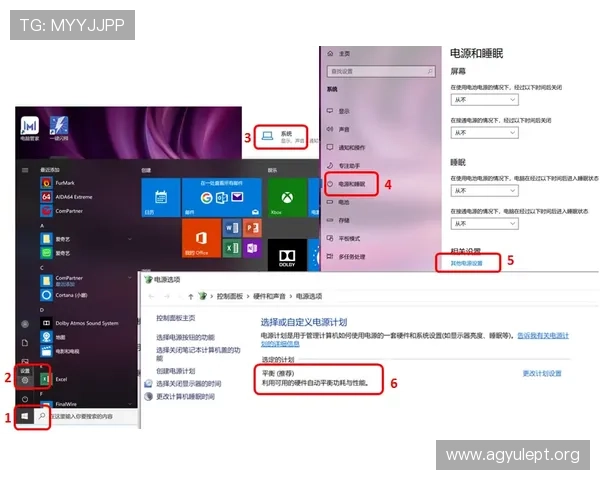Image resolution: width=600 pixels, height=480 pixels.
Task: Click 其他电源设置 link
Action: click(x=466, y=263)
